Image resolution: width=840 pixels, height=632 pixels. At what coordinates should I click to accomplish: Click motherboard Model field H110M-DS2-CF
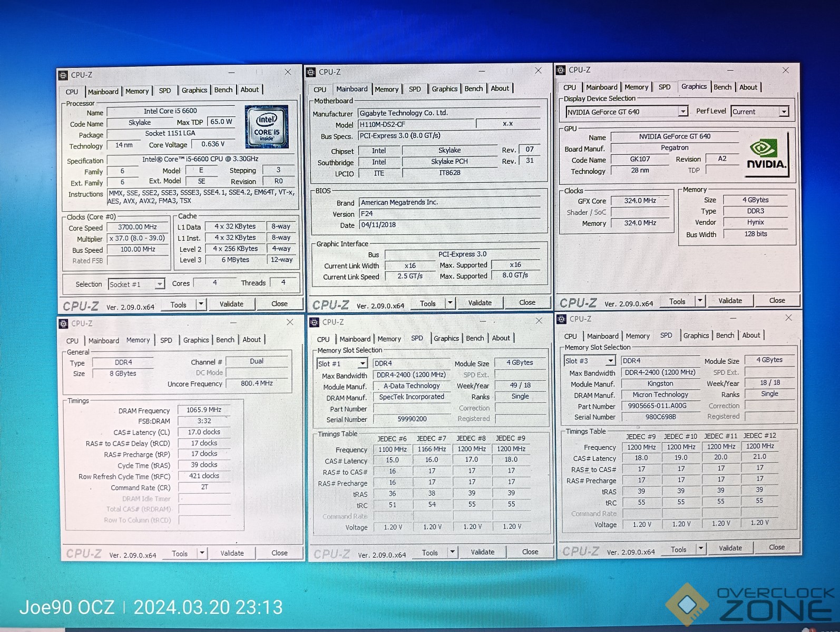(x=416, y=124)
